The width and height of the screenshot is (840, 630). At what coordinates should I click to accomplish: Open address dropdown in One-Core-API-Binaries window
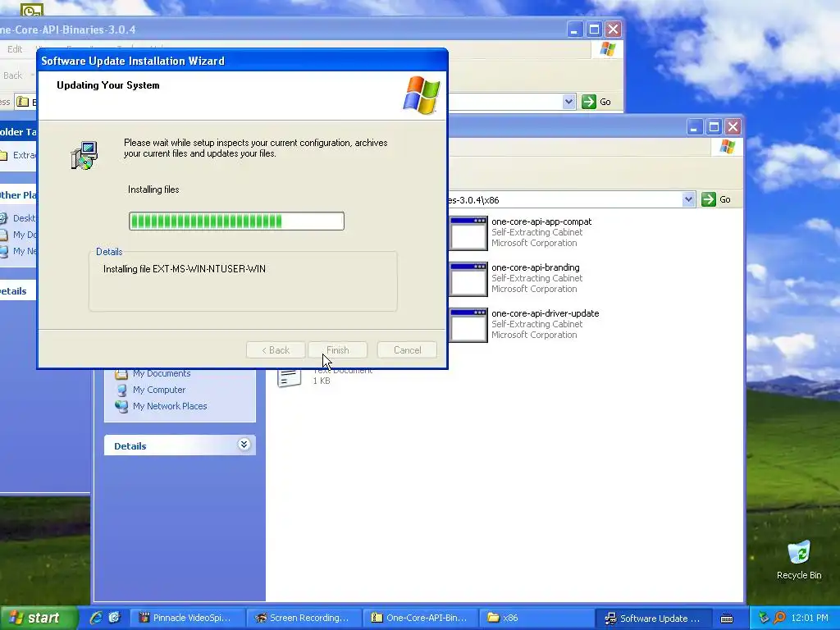(x=569, y=101)
